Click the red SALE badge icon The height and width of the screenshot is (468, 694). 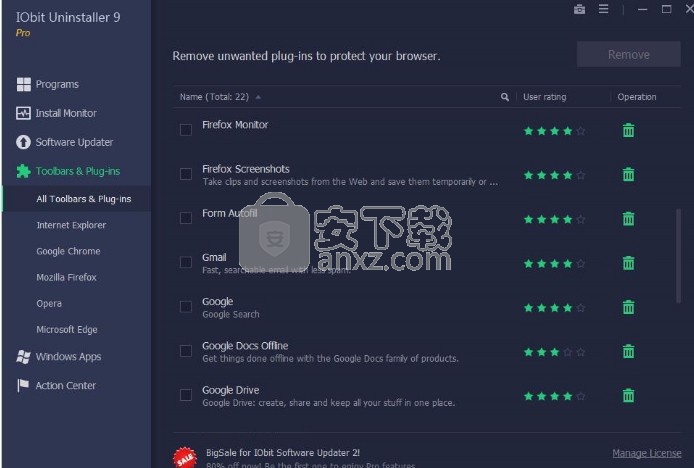coord(185,457)
